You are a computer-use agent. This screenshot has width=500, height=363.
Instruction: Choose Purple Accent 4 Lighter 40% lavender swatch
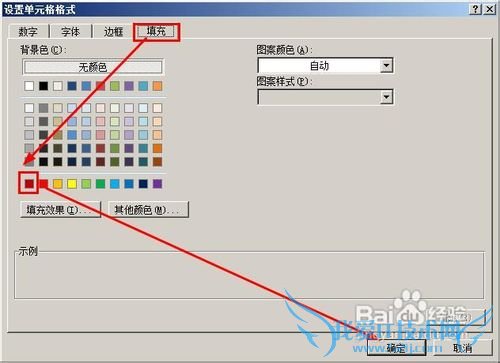click(129, 135)
